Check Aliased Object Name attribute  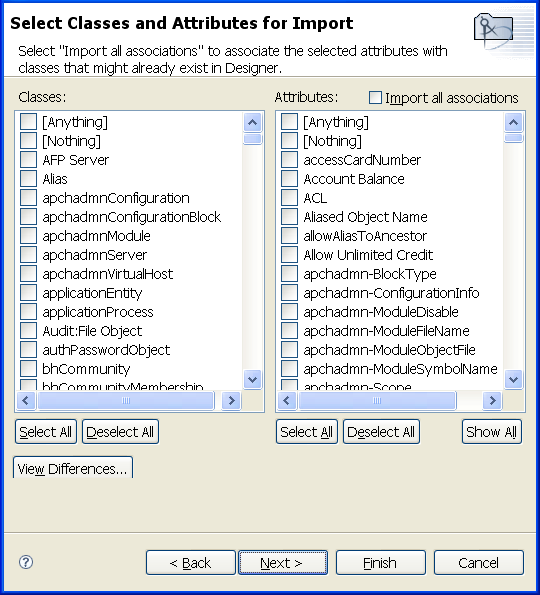pos(289,217)
